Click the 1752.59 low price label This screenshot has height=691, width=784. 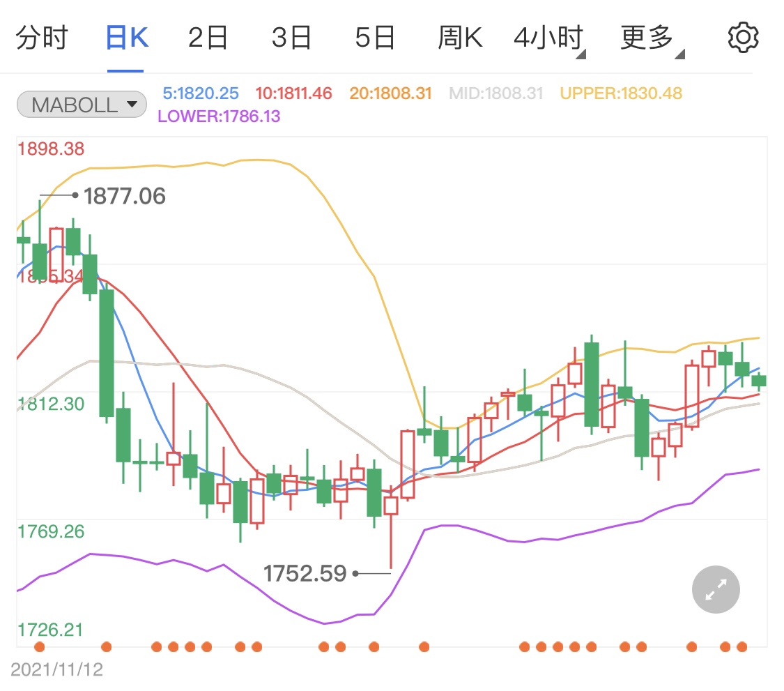pos(305,573)
